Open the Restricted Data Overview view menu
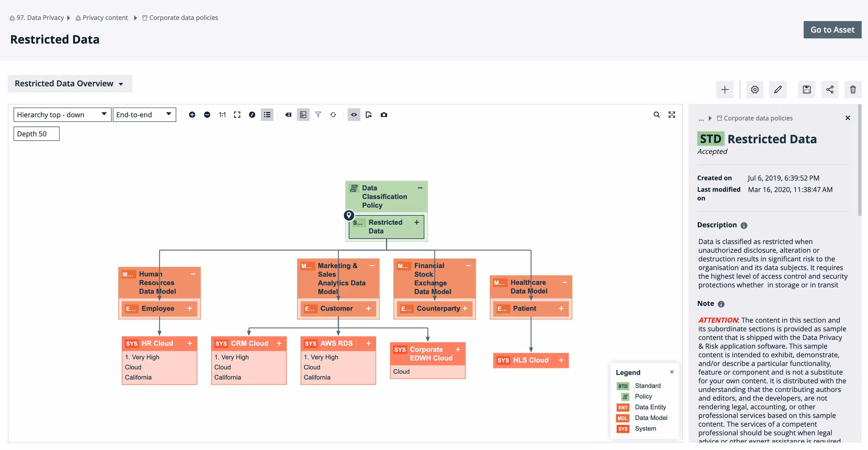Screen dimensions: 868x450 click(x=69, y=83)
